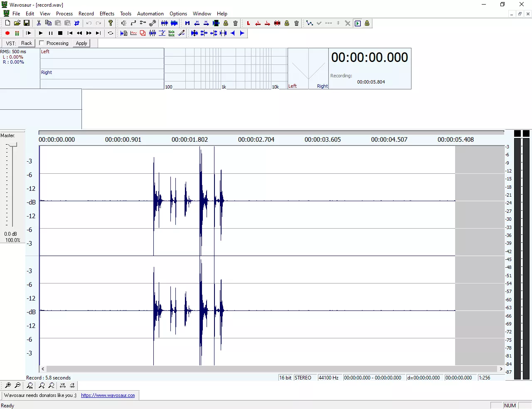Open the Process menu

point(64,14)
